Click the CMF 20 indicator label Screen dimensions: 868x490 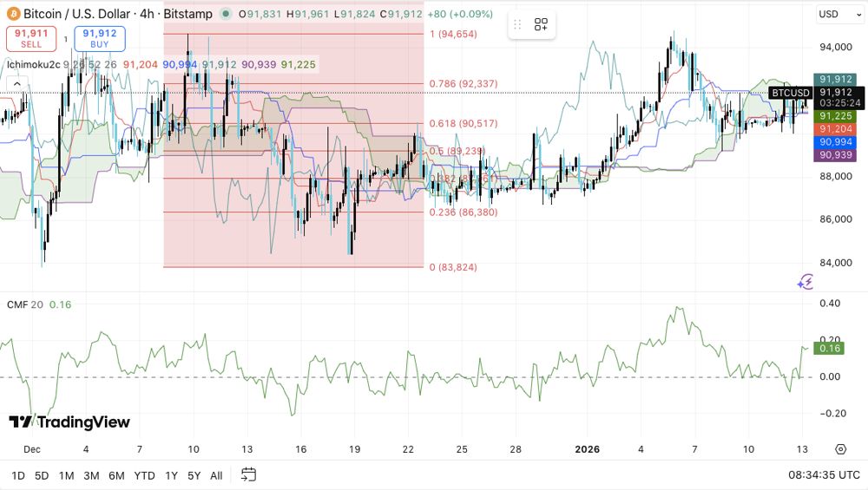tap(24, 304)
